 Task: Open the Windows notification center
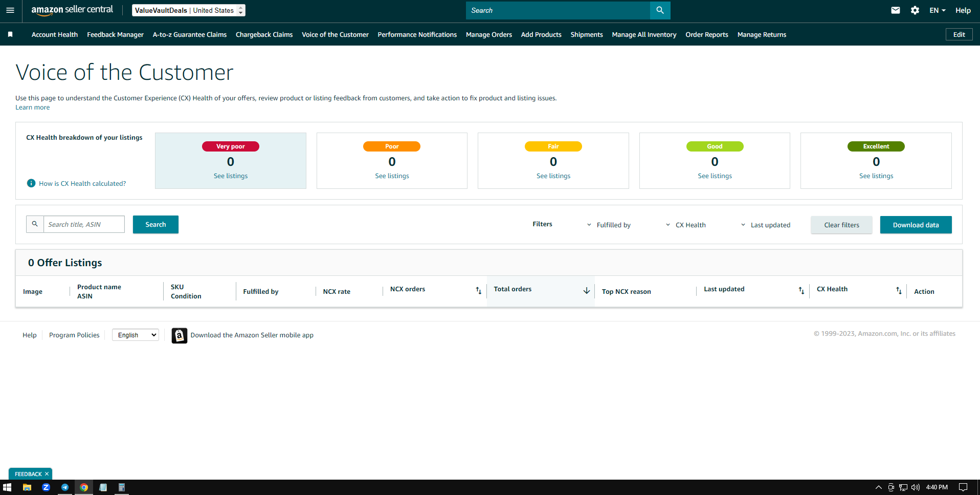pos(963,487)
